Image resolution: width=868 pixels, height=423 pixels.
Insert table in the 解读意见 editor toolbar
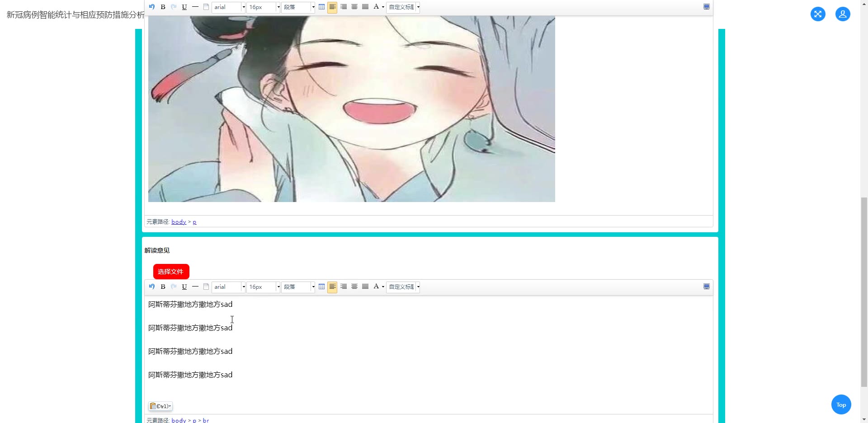tap(321, 287)
